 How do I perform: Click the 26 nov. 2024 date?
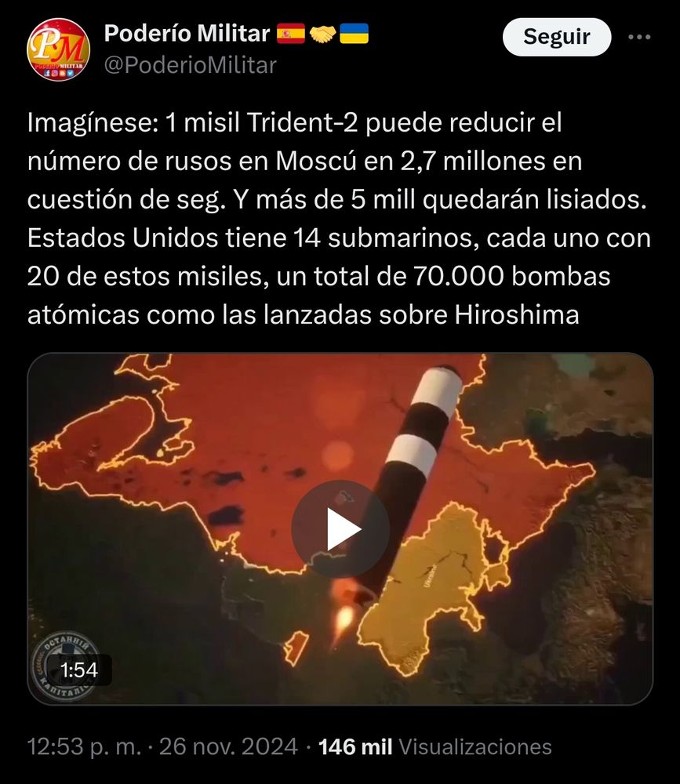pyautogui.click(x=228, y=746)
